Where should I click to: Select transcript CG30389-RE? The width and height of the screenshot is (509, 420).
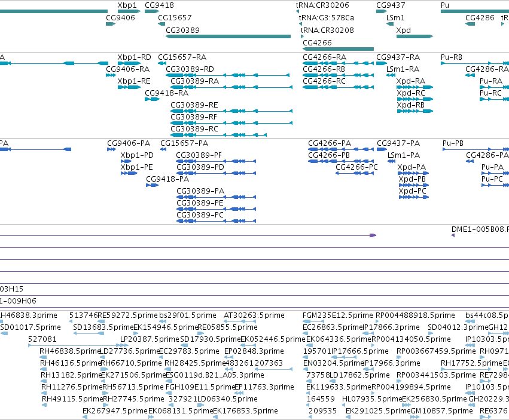(194, 105)
